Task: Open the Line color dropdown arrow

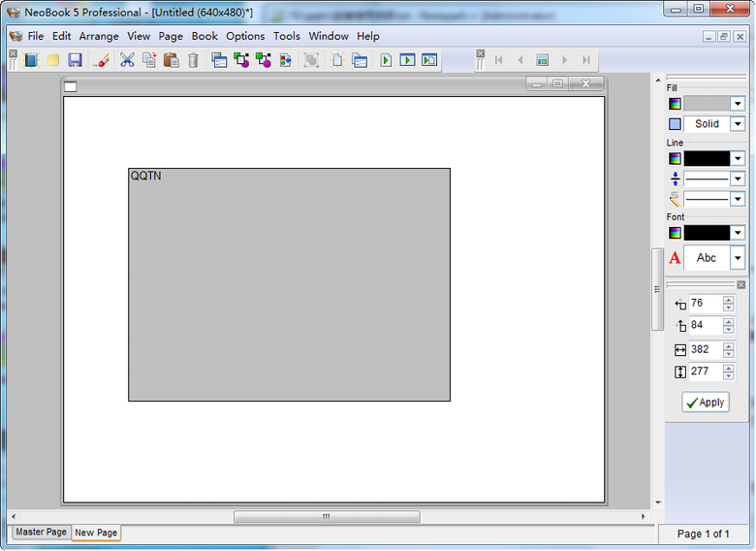Action: coord(738,159)
